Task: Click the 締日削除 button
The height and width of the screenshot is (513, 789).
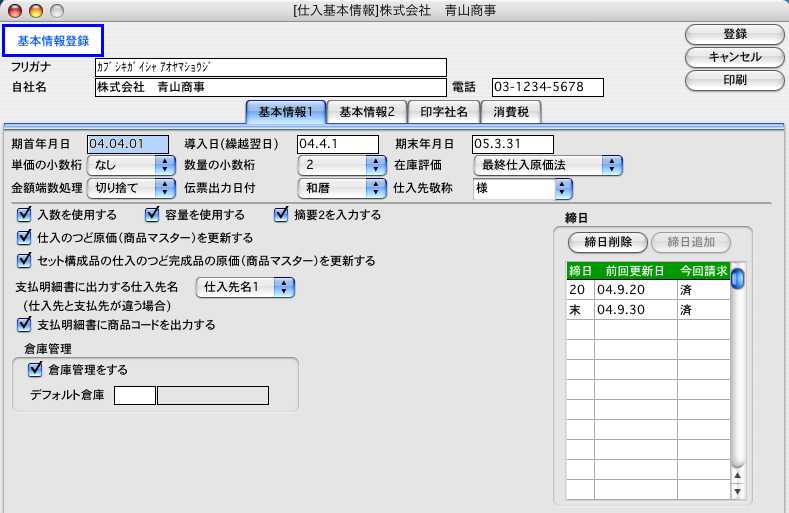Action: 607,242
